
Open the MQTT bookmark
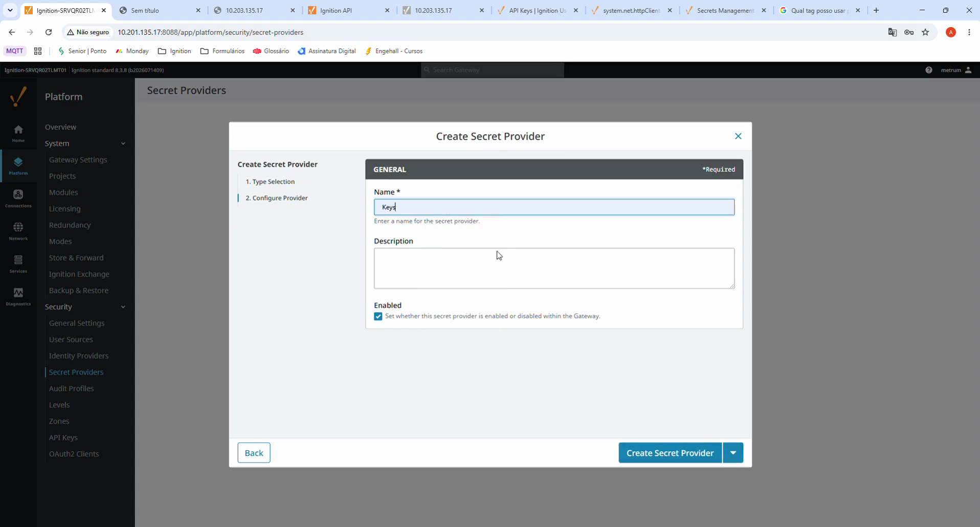click(x=15, y=51)
